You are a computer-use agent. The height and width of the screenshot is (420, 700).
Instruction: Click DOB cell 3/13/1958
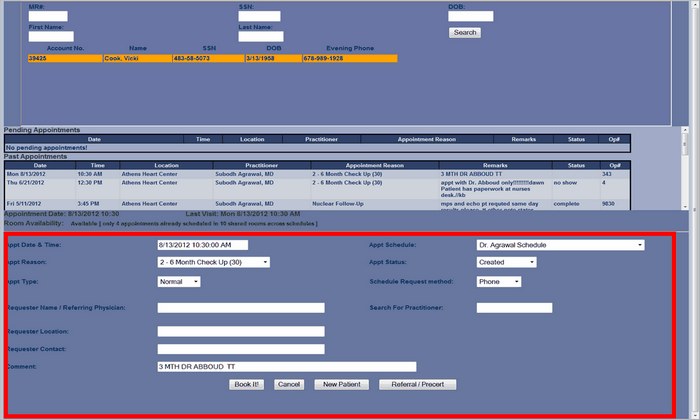(274, 58)
